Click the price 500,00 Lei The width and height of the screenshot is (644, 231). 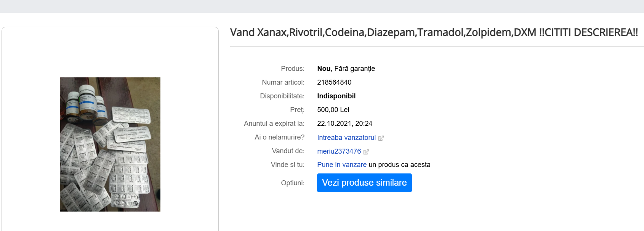[333, 110]
